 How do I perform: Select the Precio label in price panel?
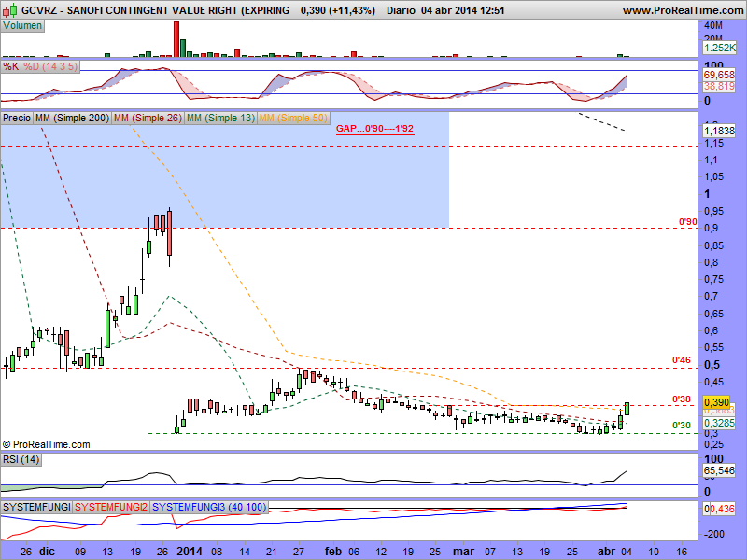pos(17,118)
